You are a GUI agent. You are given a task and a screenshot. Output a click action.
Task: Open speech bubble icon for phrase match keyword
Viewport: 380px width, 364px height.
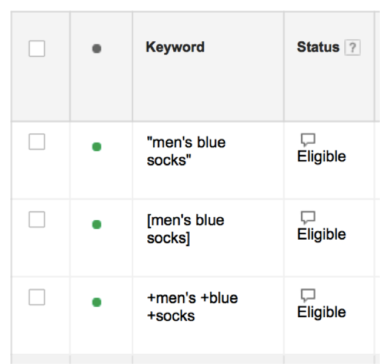(308, 140)
